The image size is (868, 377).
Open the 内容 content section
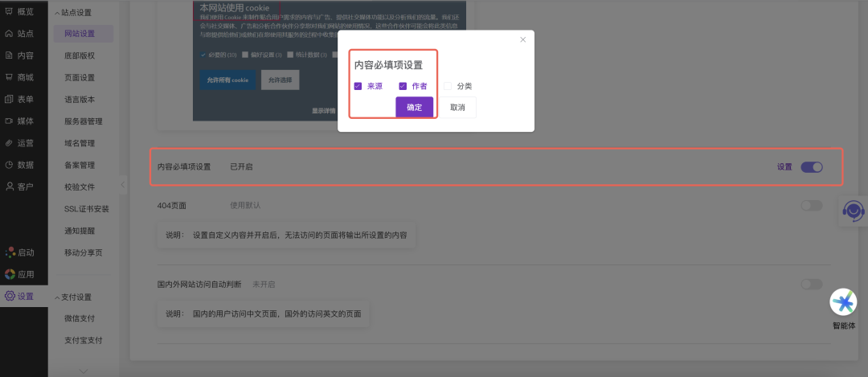tap(18, 55)
